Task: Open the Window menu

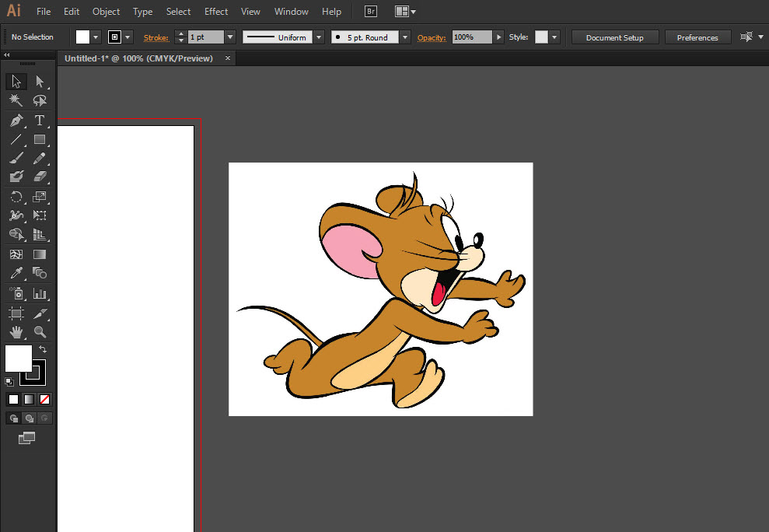Action: pos(292,12)
